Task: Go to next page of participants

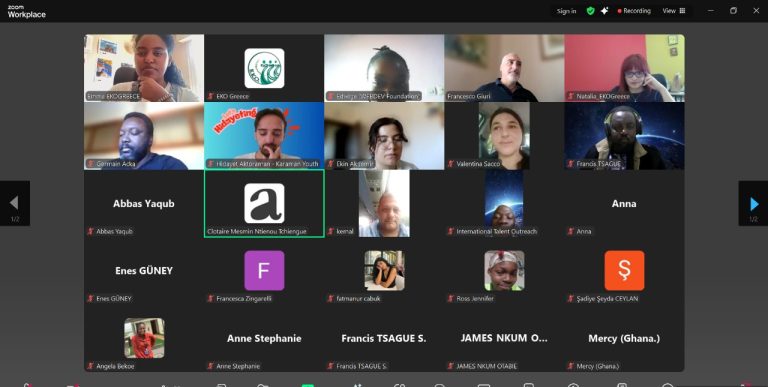Action: pyautogui.click(x=753, y=203)
